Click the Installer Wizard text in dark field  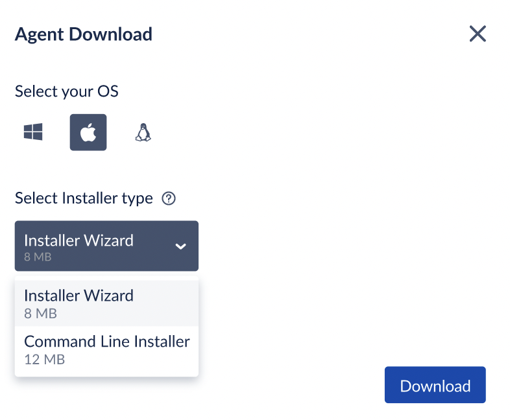coord(79,240)
